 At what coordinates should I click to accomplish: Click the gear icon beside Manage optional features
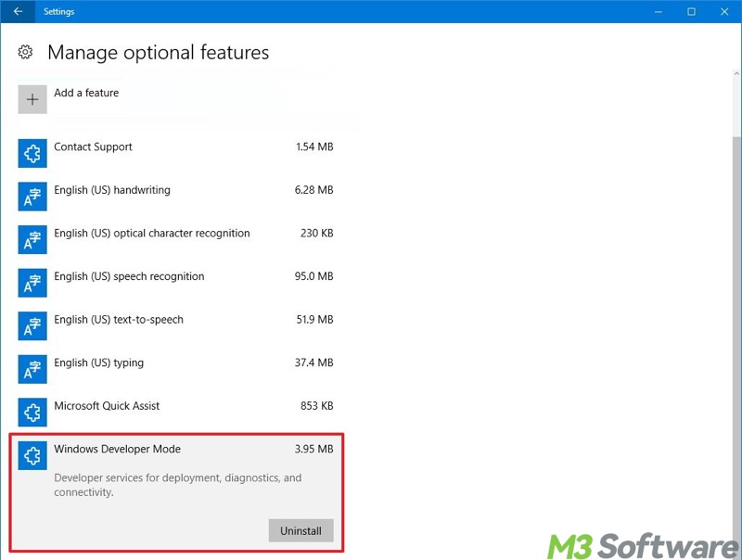25,52
